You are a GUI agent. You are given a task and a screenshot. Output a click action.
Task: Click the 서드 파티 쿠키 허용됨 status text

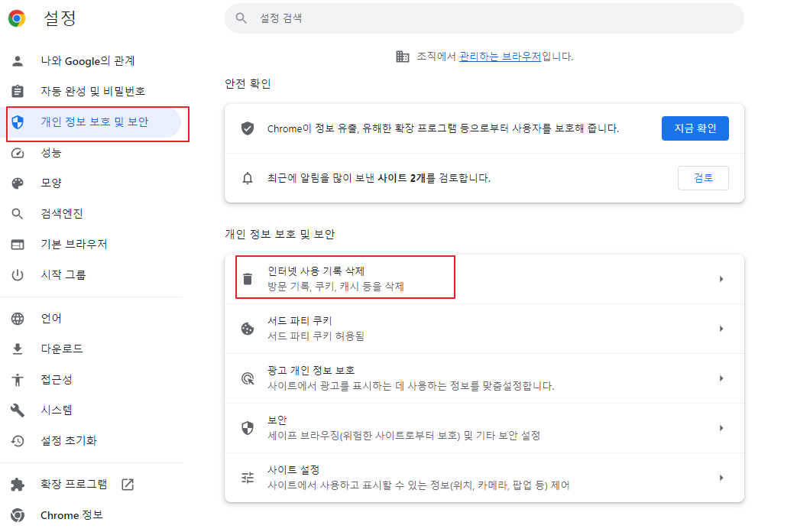(x=316, y=336)
